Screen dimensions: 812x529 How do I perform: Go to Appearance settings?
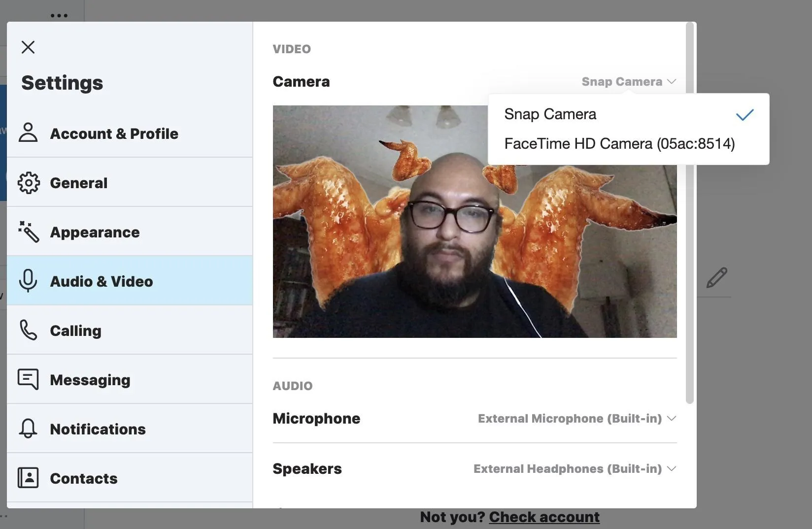coord(130,231)
